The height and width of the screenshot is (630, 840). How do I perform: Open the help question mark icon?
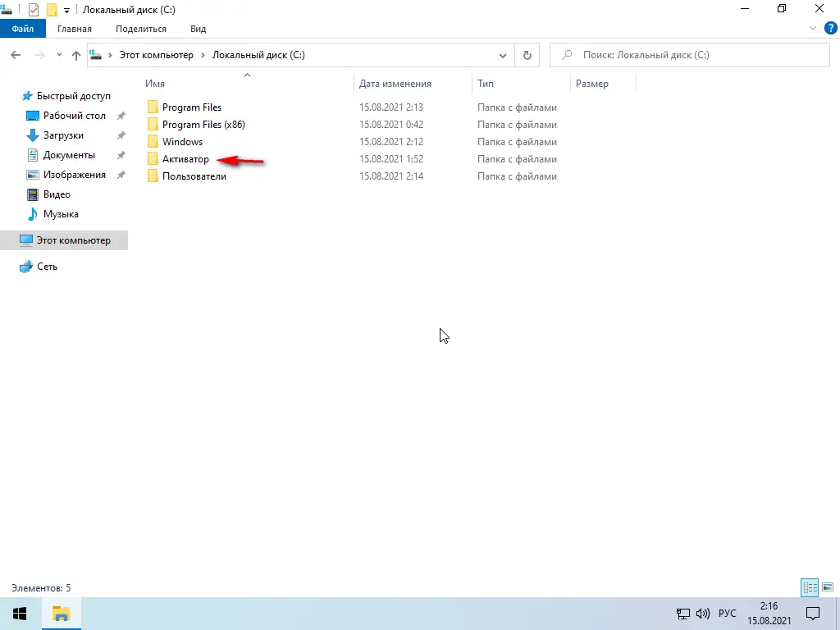point(830,29)
